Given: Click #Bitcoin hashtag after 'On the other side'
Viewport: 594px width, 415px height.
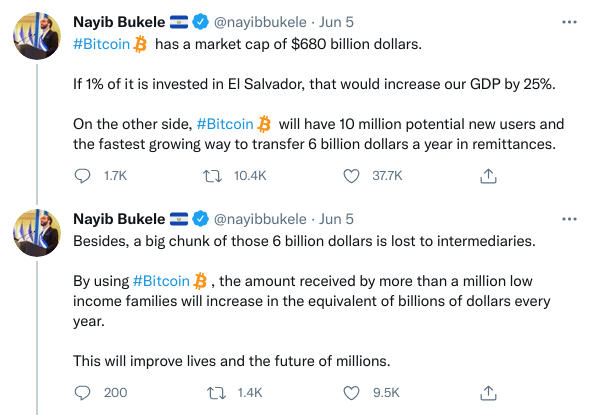Looking at the screenshot, I should tap(225, 124).
